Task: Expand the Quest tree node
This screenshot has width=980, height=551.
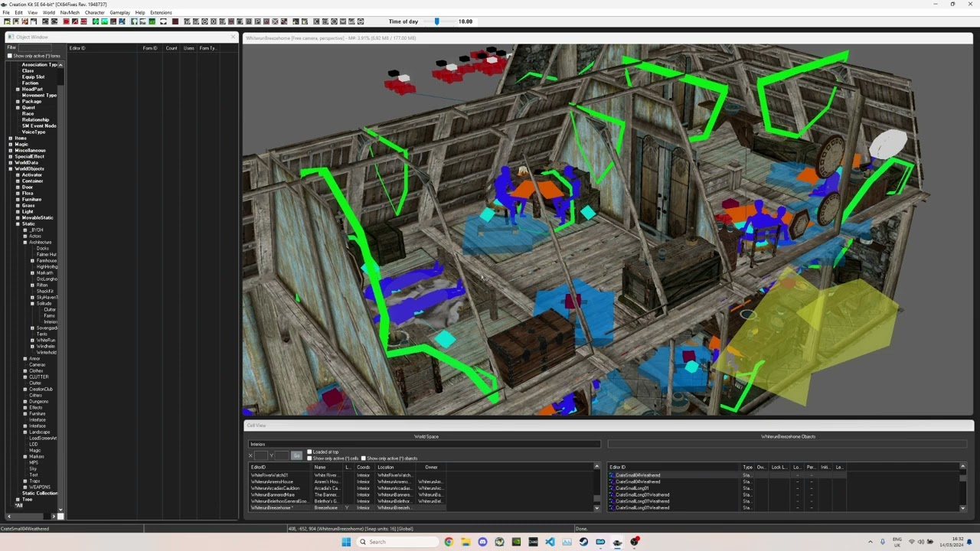Action: click(18, 108)
